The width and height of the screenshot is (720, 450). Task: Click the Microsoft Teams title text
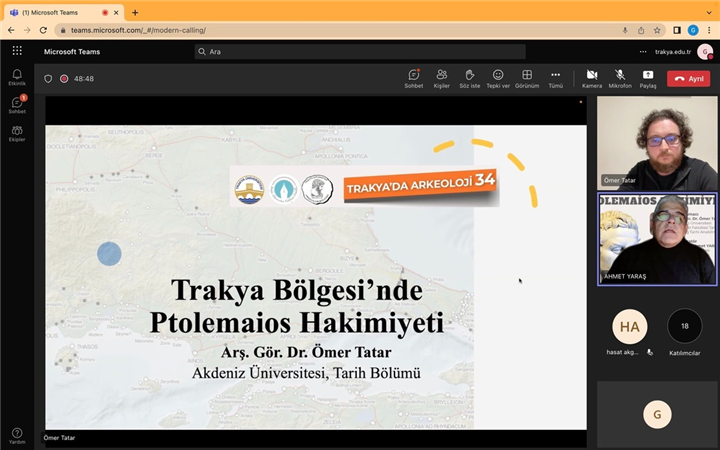click(x=72, y=51)
